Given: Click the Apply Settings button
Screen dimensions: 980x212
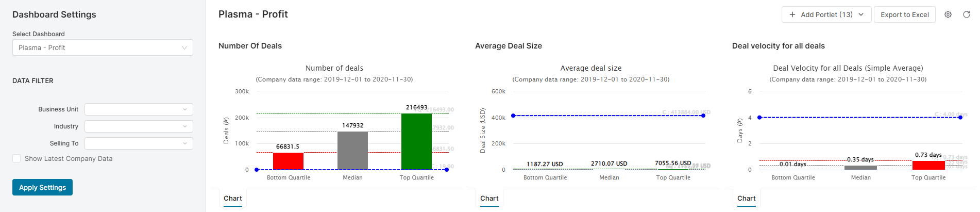Looking at the screenshot, I should tap(42, 187).
